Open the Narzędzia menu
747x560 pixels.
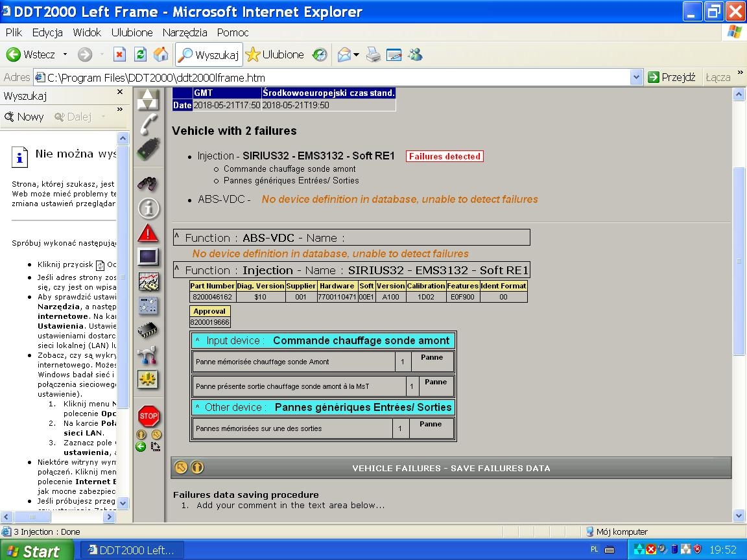click(185, 32)
